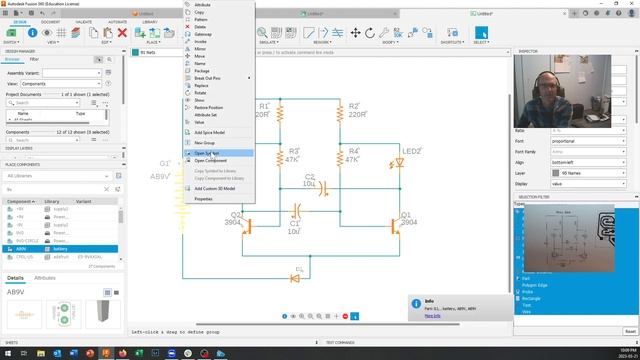Image resolution: width=640 pixels, height=360 pixels.
Task: Click the blue Info icon in toolbar
Action: [33, 33]
